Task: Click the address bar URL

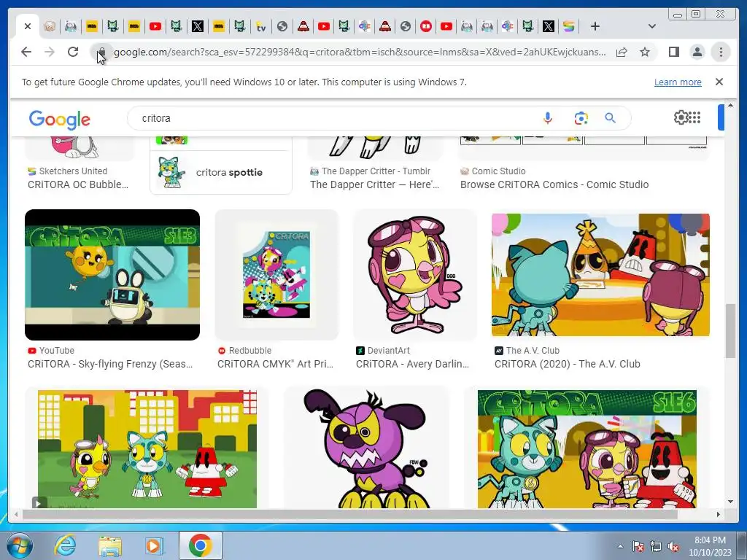Action: click(x=360, y=52)
